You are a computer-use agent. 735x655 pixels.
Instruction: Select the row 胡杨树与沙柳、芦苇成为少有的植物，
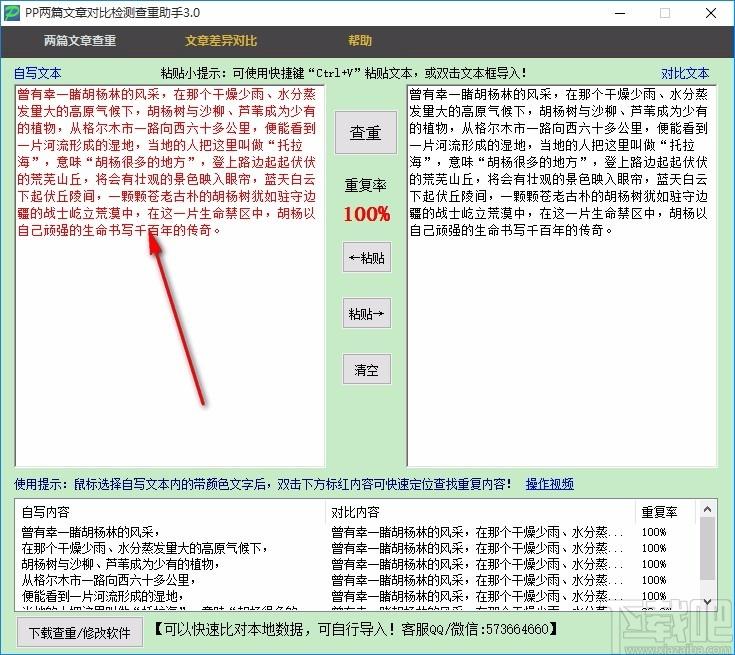[x=358, y=564]
